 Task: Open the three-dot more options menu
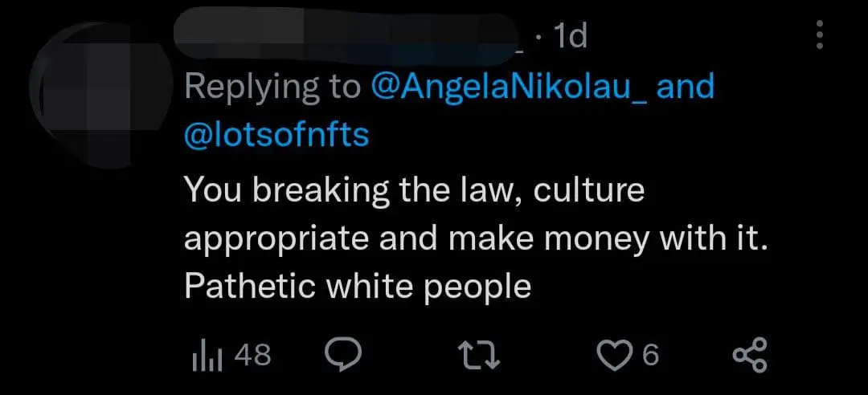click(x=820, y=35)
